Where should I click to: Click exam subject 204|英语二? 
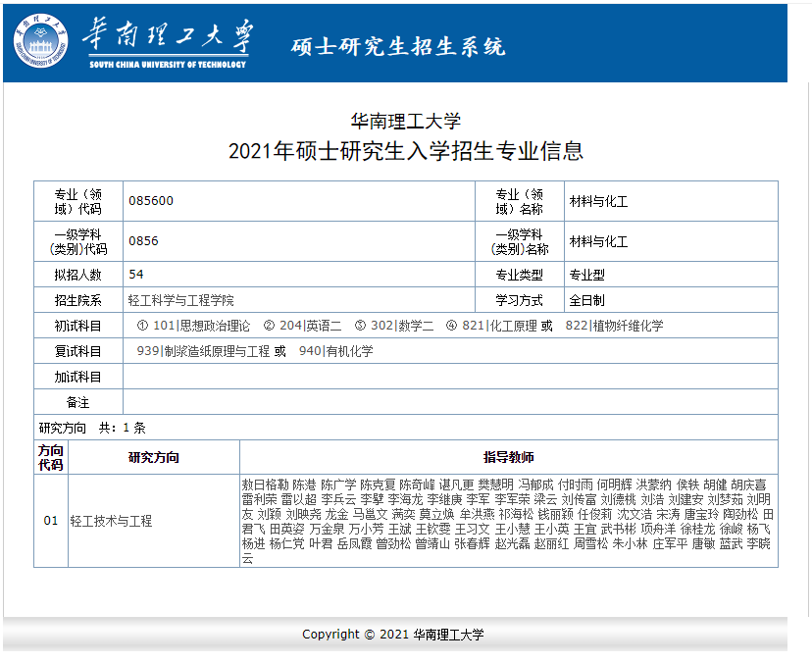coord(311,326)
